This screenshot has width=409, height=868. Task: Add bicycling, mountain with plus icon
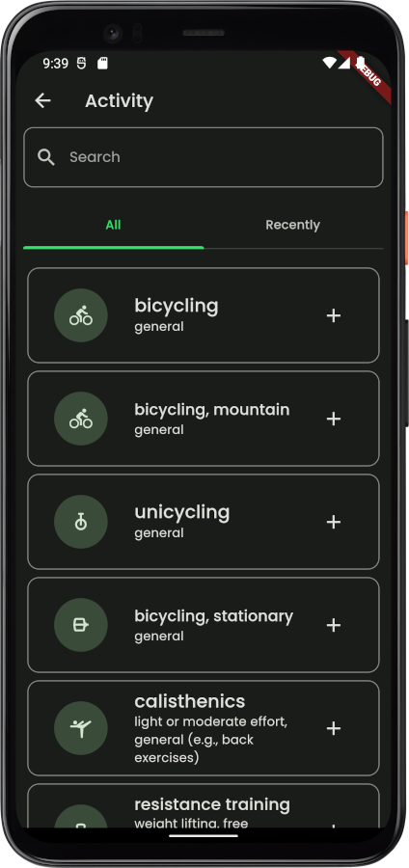click(x=333, y=419)
